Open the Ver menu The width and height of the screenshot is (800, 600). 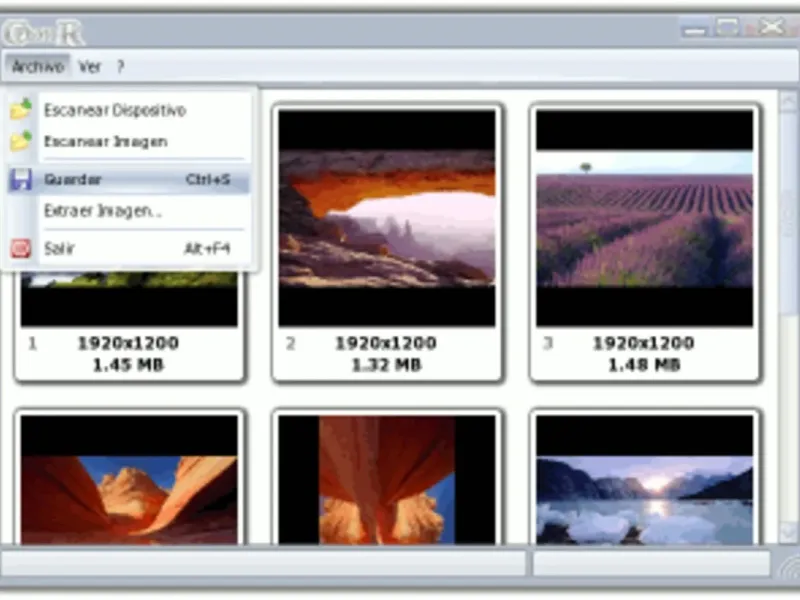pos(90,66)
